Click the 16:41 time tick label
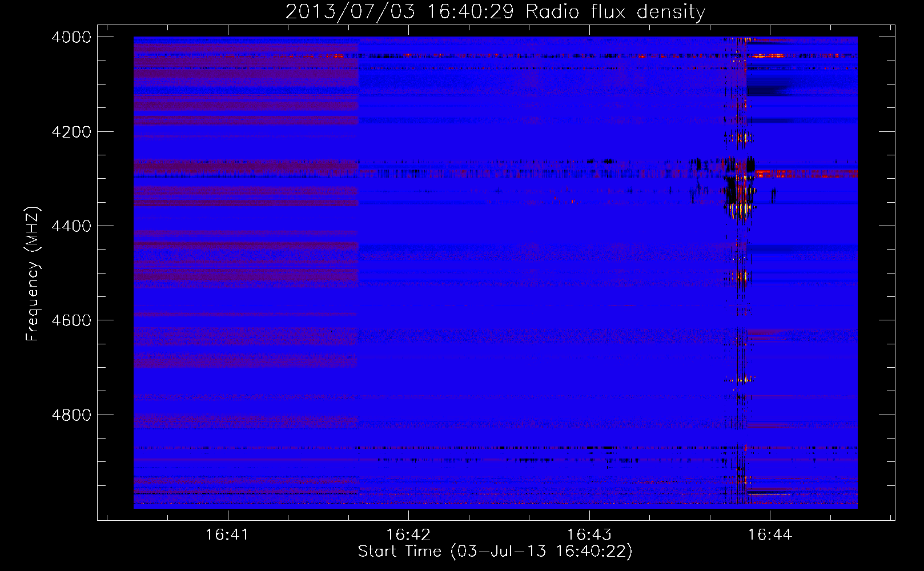This screenshot has width=924, height=571. click(x=227, y=534)
